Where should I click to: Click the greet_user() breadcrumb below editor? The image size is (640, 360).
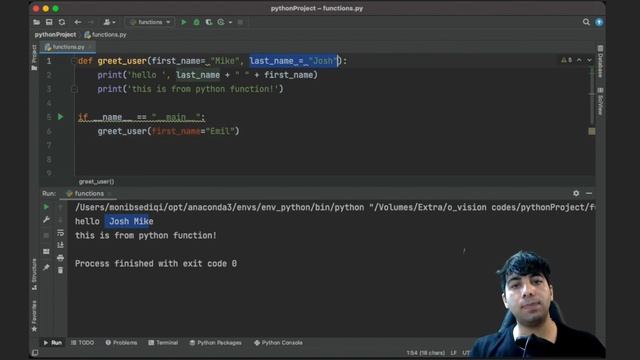point(96,182)
